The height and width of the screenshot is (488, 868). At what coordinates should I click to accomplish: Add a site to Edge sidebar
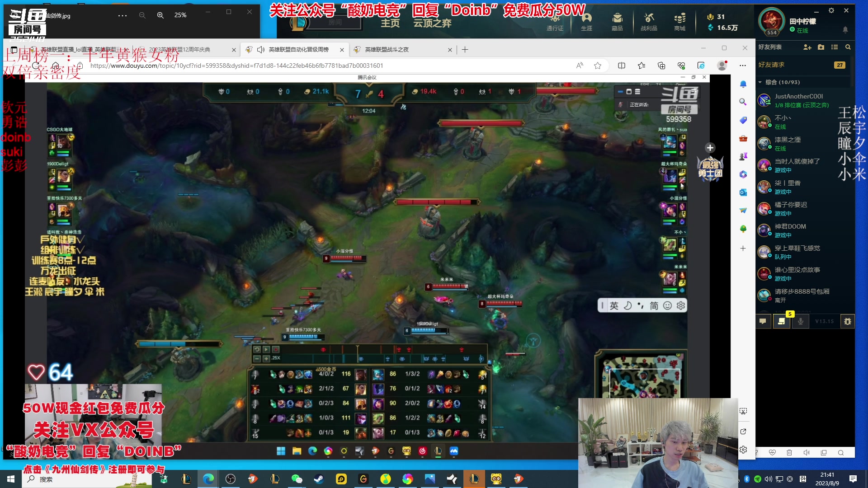[x=743, y=249]
